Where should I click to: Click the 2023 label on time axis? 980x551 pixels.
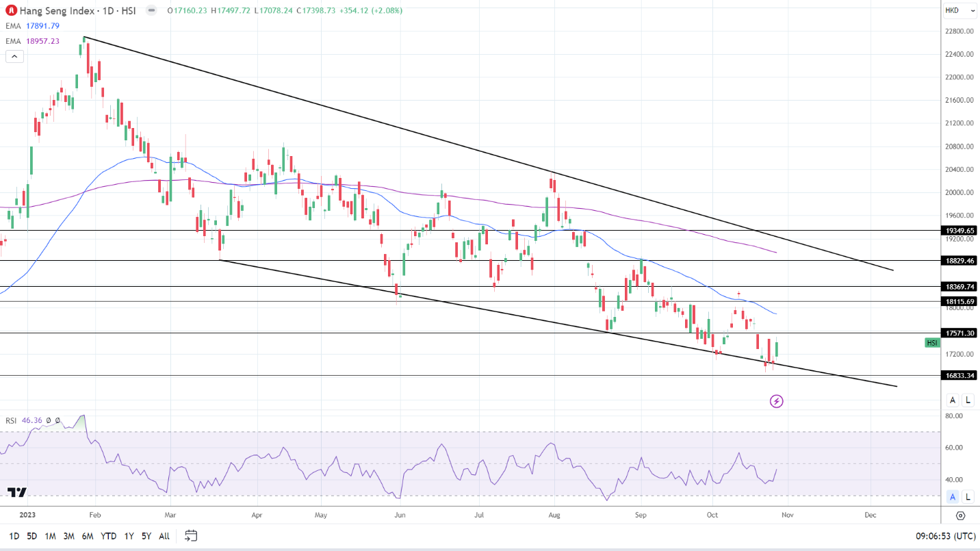coord(28,514)
